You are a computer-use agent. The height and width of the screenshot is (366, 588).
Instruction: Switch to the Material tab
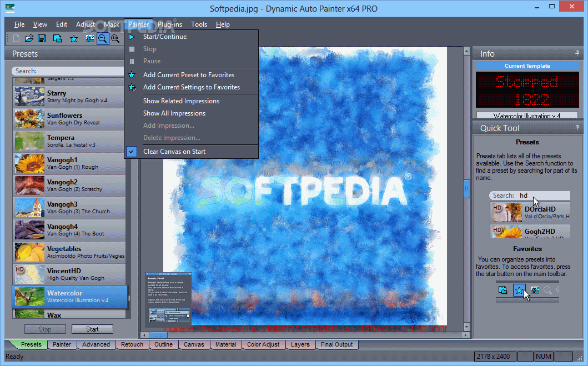coord(226,344)
